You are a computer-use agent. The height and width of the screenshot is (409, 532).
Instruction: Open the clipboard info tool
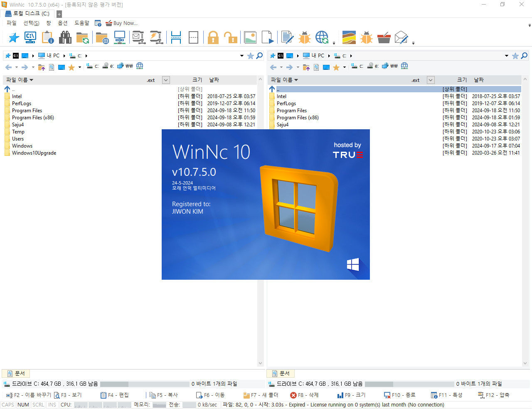pyautogui.click(x=48, y=38)
